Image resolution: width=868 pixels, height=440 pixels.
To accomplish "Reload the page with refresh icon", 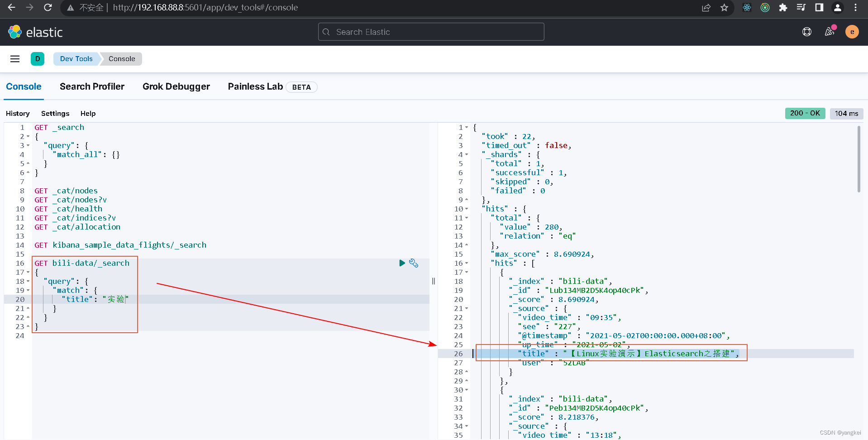I will (48, 8).
